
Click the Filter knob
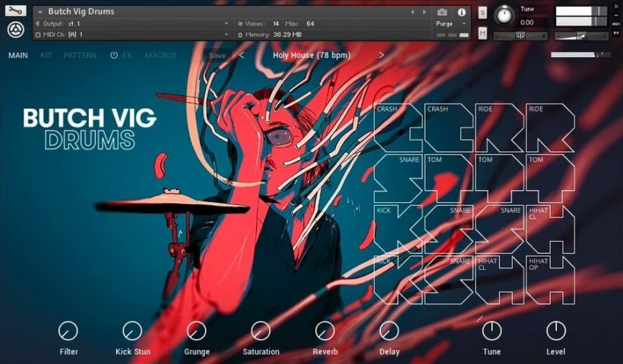click(x=68, y=331)
